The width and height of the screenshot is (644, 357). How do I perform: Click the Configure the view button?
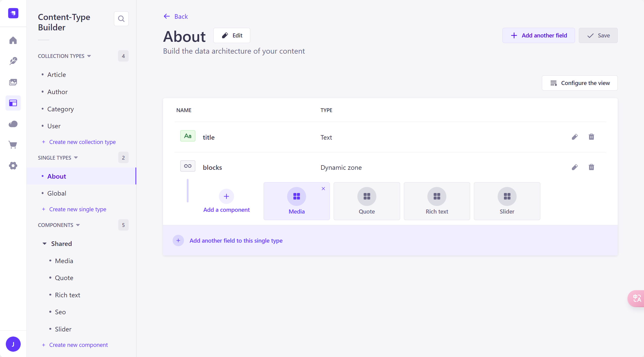pyautogui.click(x=580, y=83)
